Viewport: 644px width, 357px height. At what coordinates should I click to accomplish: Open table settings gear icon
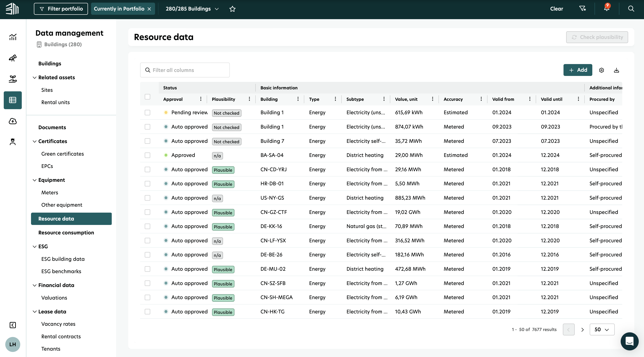coord(601,70)
